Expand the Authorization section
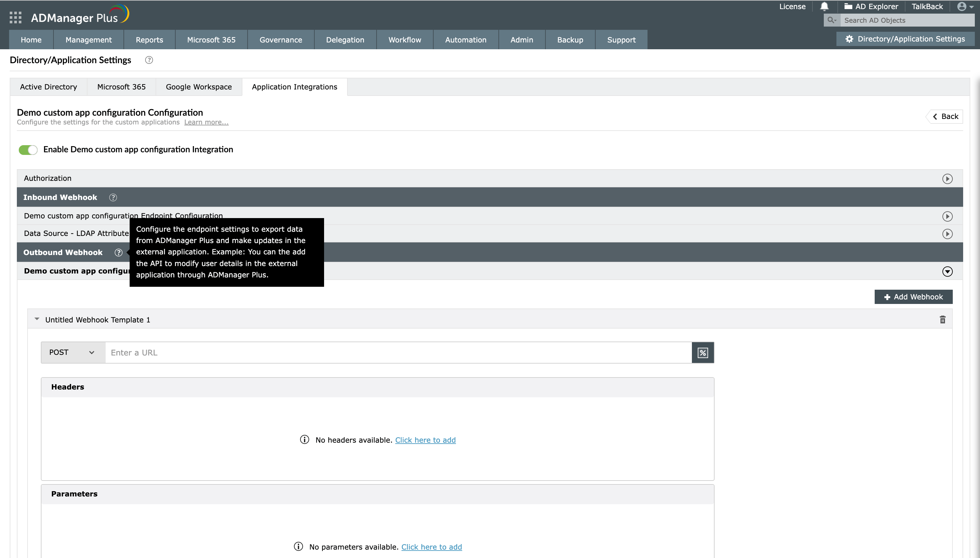 [x=947, y=178]
